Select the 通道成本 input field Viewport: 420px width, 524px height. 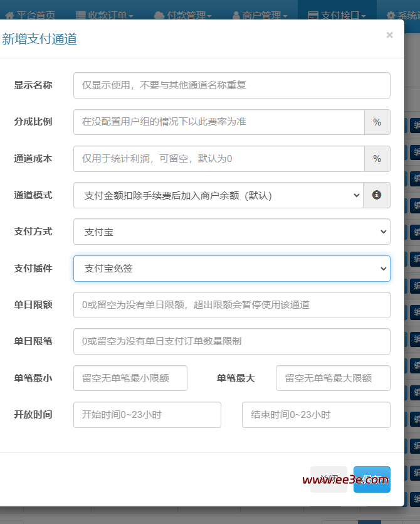[218, 159]
